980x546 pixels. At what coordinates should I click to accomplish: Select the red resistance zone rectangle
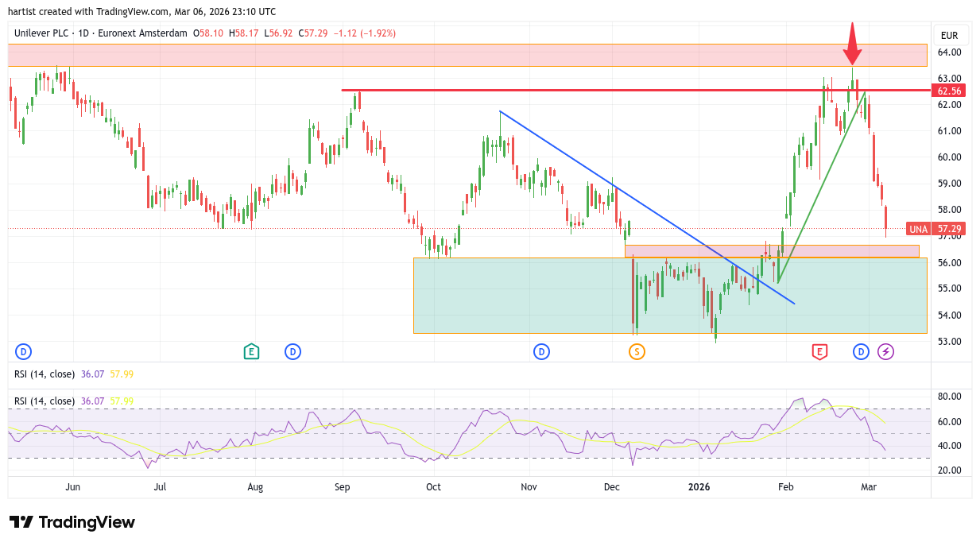(x=467, y=55)
